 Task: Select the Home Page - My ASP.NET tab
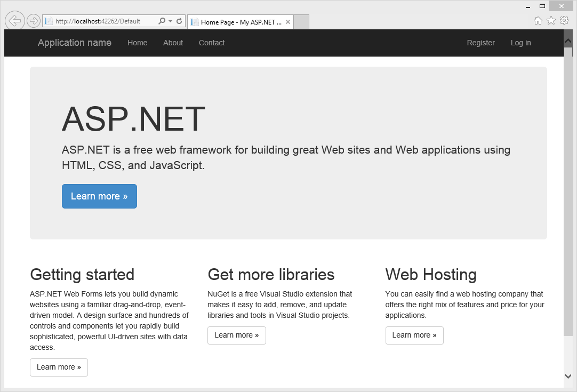(x=237, y=22)
